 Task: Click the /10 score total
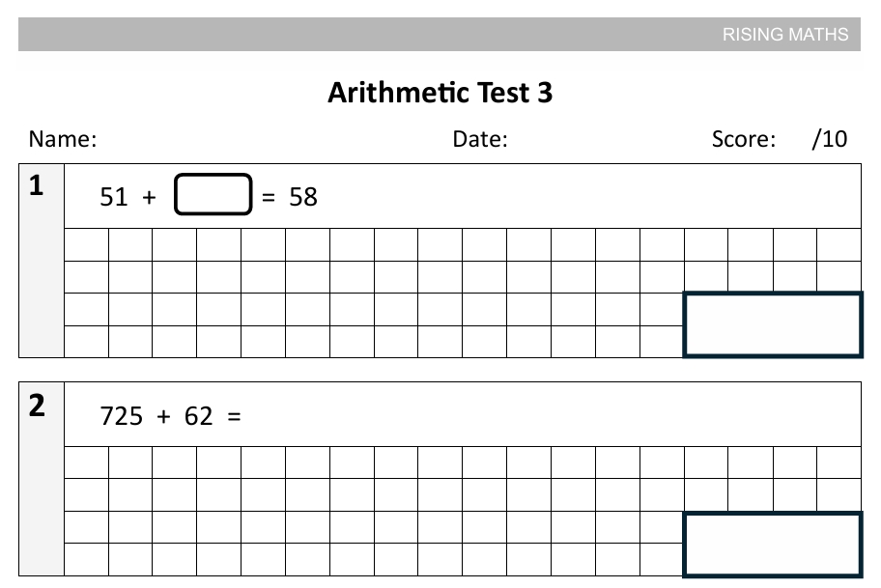[830, 139]
